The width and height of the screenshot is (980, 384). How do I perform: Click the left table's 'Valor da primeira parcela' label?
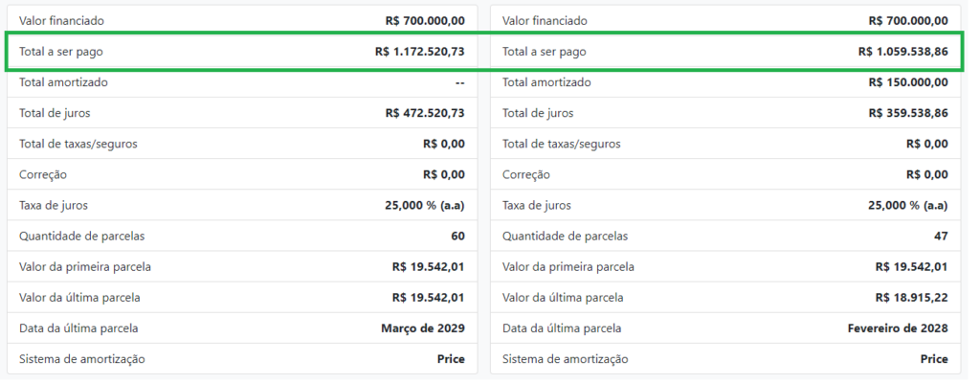[85, 267]
